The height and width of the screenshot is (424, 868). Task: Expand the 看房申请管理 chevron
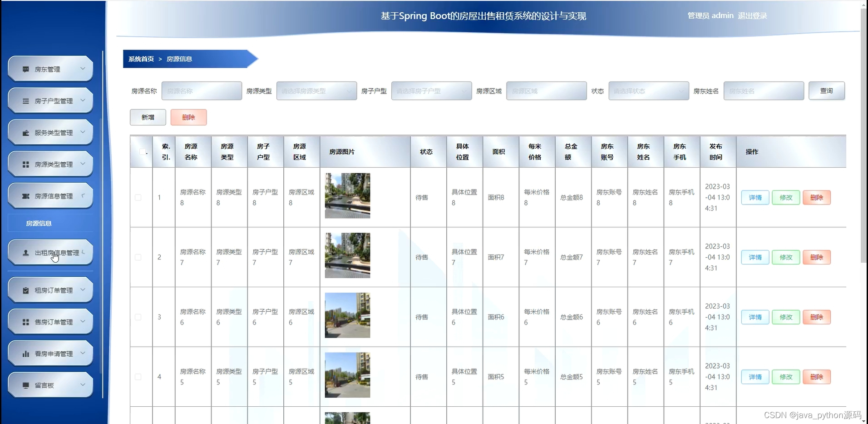point(83,353)
